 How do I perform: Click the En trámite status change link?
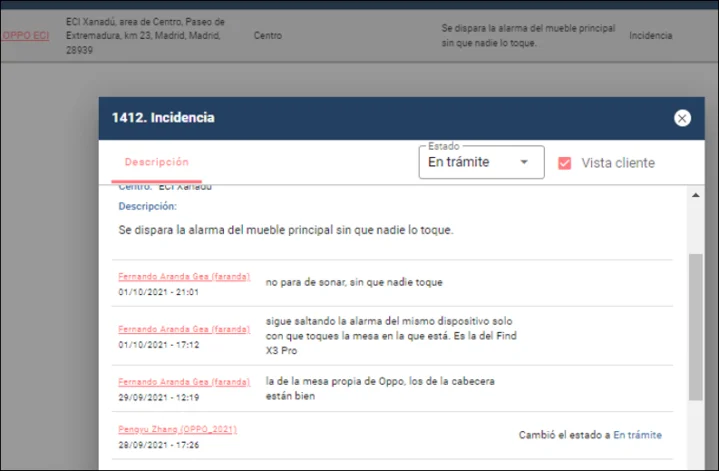[637, 435]
